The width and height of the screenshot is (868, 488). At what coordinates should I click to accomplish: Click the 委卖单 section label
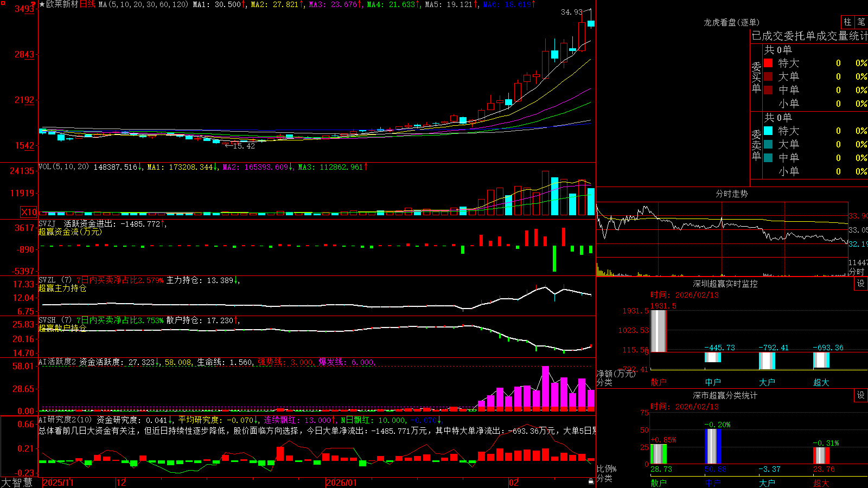coord(756,145)
